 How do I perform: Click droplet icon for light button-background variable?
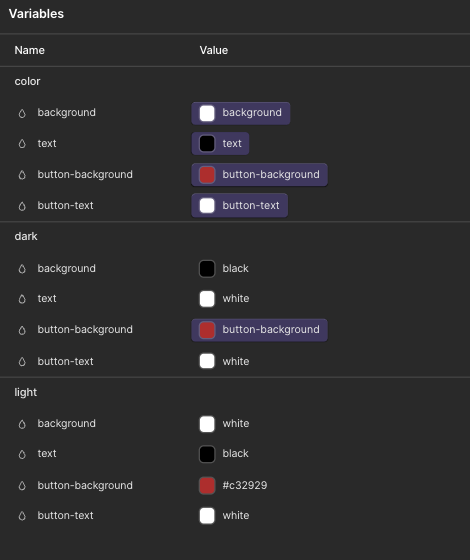tap(22, 486)
